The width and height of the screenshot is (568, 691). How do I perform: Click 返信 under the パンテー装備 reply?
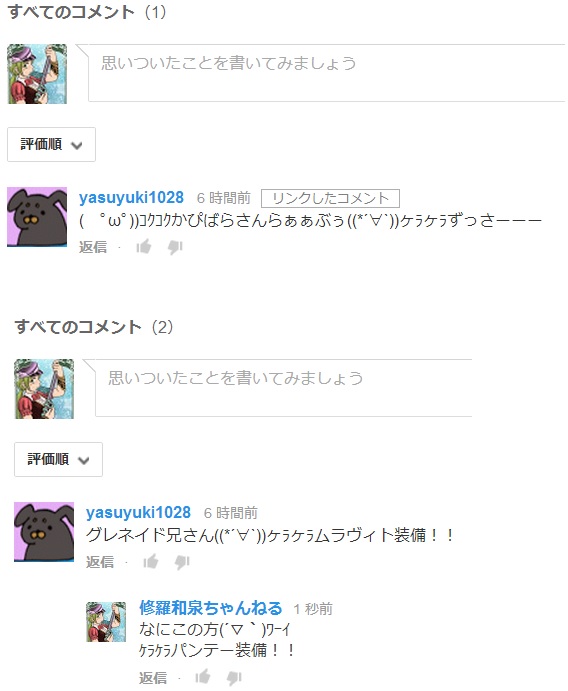click(153, 677)
